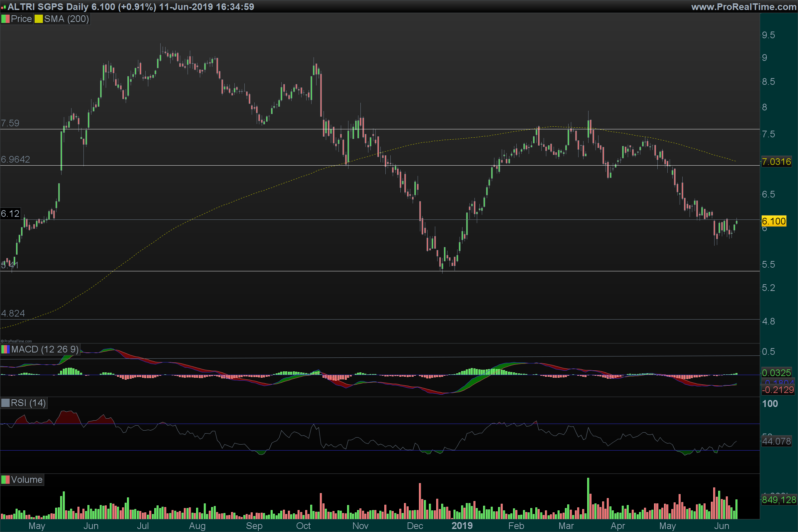Select the 4.824 horizontal line label

(x=13, y=313)
